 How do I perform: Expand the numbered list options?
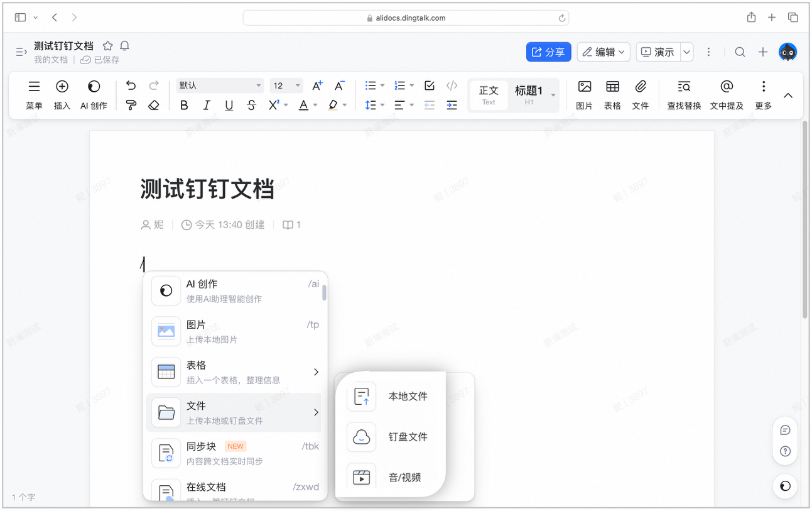(411, 85)
